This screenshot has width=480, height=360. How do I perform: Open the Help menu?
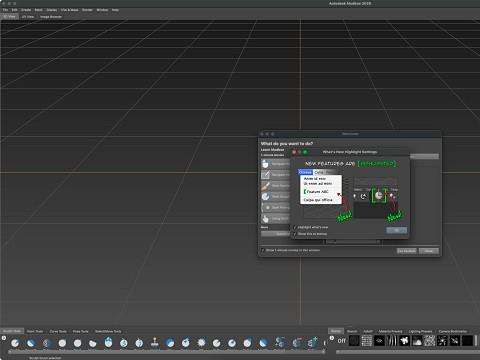[x=115, y=10]
